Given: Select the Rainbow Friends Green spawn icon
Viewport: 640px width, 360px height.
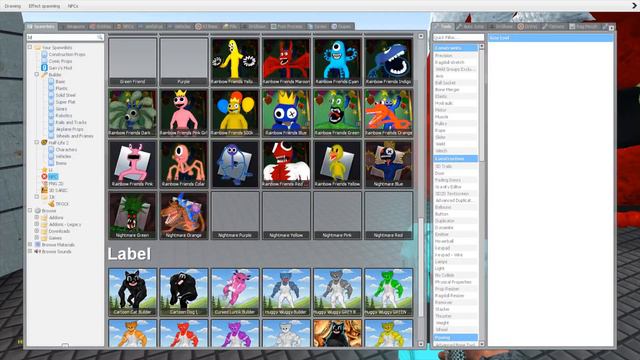Looking at the screenshot, I should [337, 113].
